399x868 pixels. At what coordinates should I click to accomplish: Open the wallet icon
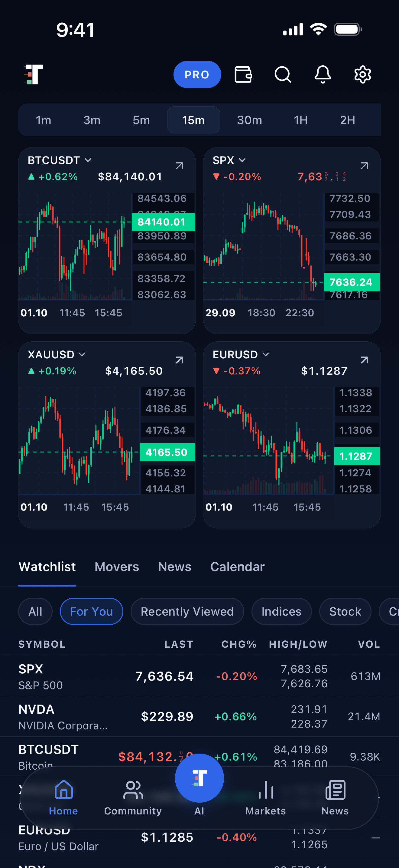[243, 74]
